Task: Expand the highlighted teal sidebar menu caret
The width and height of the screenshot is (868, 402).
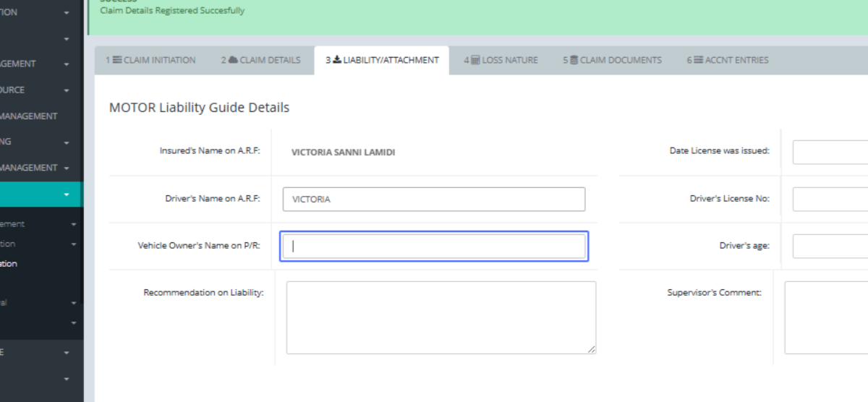Action: coord(67,194)
